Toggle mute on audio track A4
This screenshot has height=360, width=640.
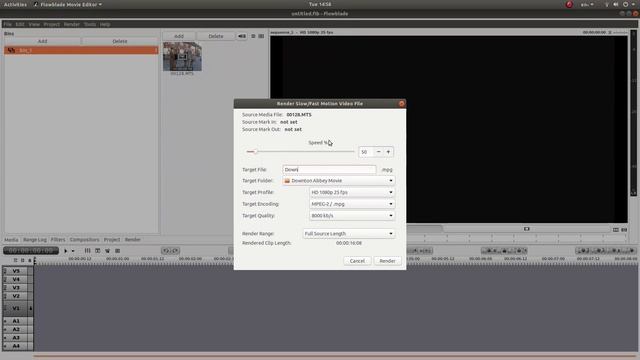(x=5, y=346)
